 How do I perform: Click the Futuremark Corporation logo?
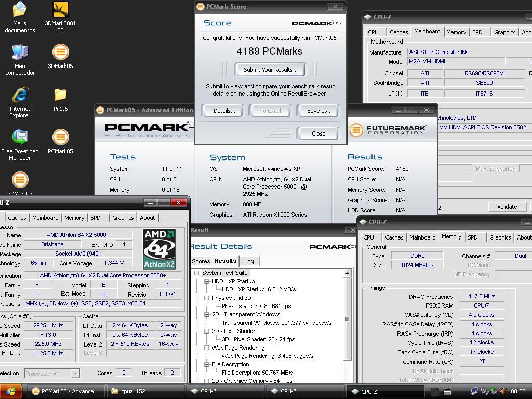[x=388, y=130]
